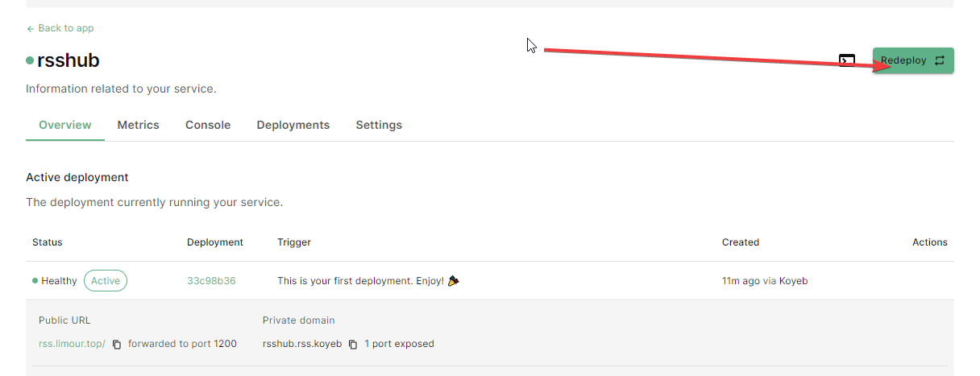Click the party popper emoji
Image resolution: width=980 pixels, height=376 pixels.
pos(454,281)
